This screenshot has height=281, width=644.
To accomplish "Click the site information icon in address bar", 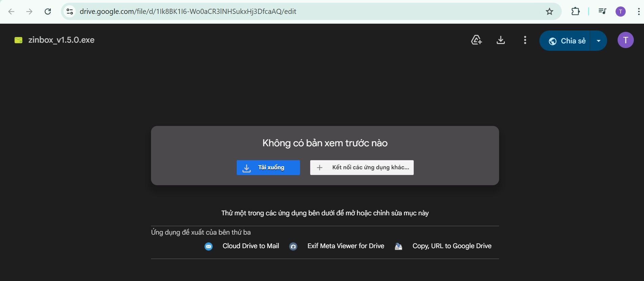I will click(70, 12).
